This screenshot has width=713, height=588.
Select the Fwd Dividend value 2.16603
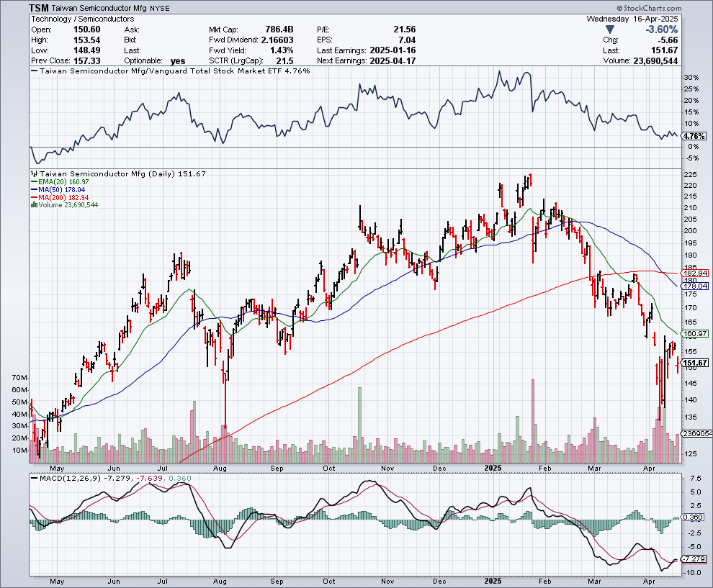pyautogui.click(x=277, y=40)
